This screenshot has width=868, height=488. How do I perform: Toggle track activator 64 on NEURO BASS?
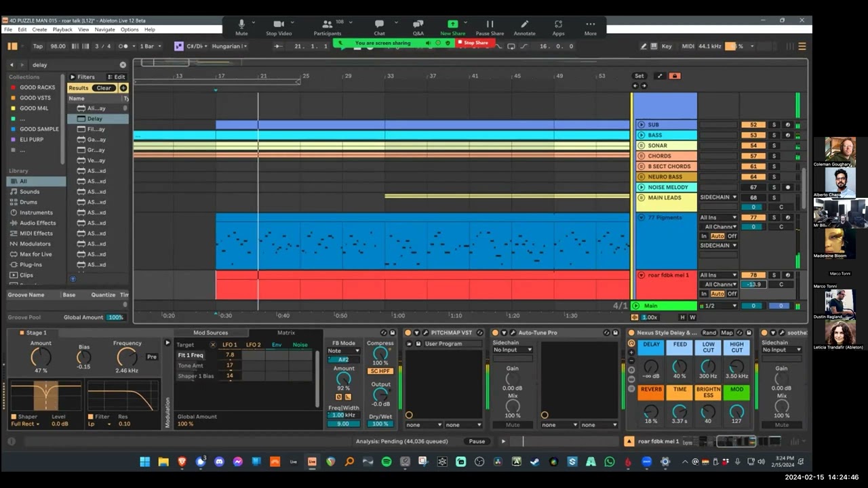[x=753, y=177]
